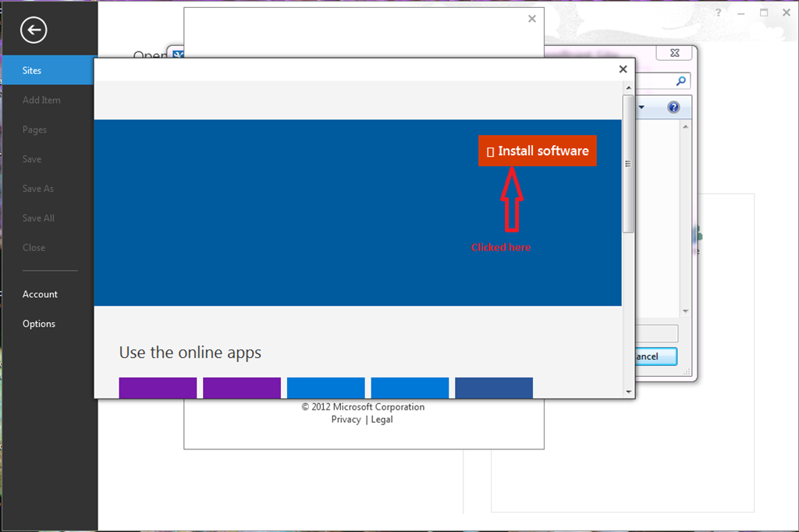Click the Help question mark in the main title bar
Viewport: 799px width, 532px height.
(719, 12)
